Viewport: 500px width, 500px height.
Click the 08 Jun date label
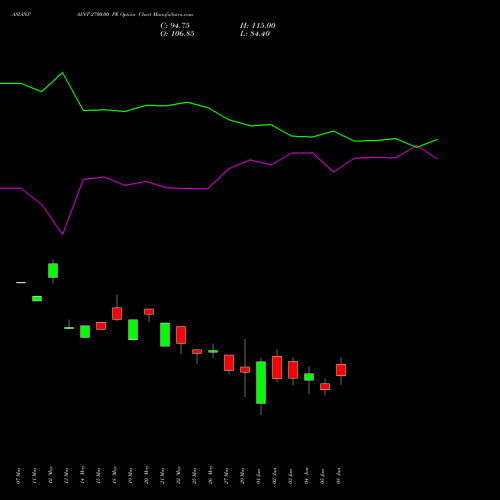click(338, 476)
